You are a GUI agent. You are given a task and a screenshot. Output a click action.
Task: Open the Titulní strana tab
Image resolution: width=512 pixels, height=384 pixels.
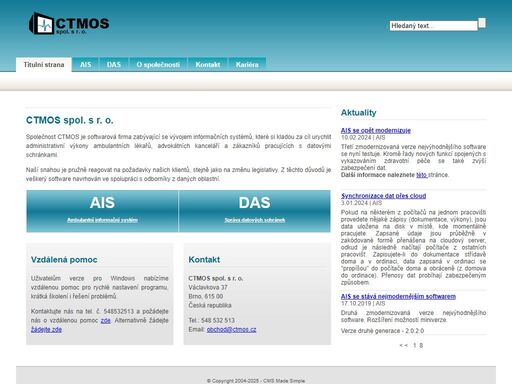[44, 65]
